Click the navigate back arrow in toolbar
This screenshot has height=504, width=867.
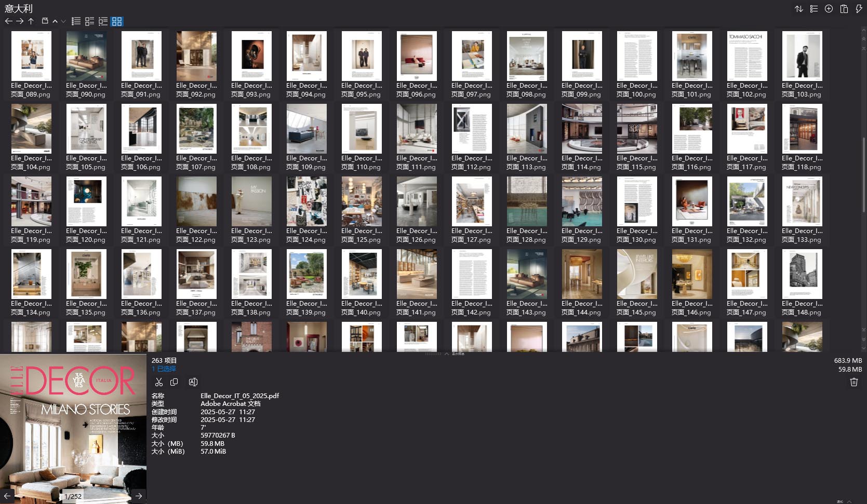pyautogui.click(x=8, y=21)
